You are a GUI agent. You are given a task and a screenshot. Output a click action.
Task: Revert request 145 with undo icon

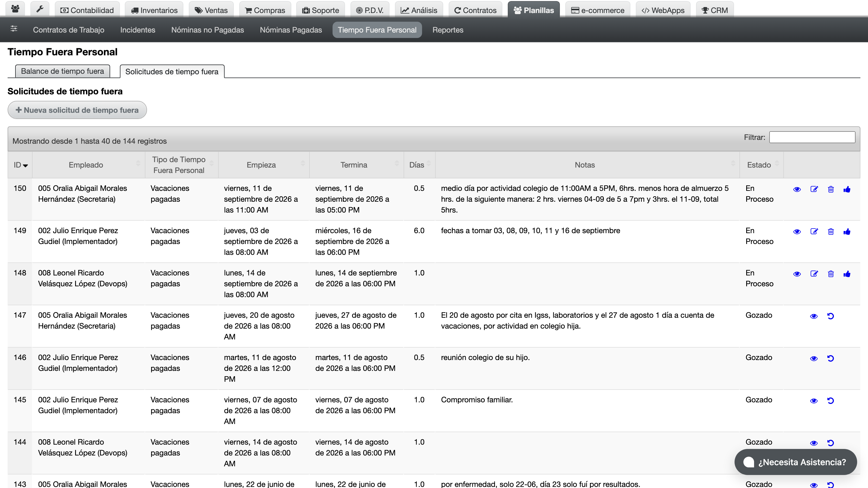[x=831, y=400]
